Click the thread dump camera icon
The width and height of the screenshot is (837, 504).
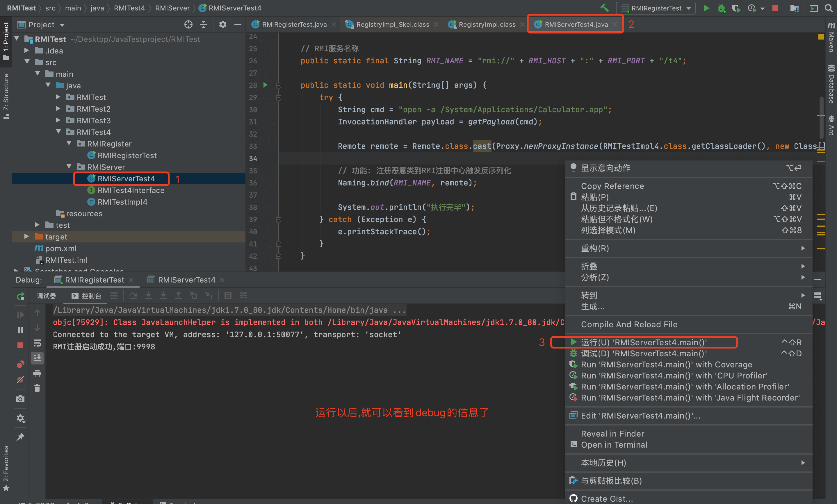[20, 399]
